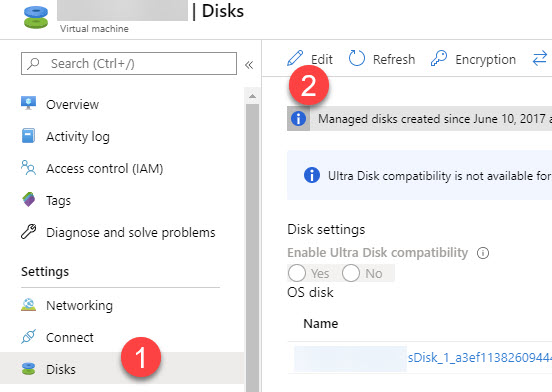Open the Connect page

pyautogui.click(x=70, y=337)
